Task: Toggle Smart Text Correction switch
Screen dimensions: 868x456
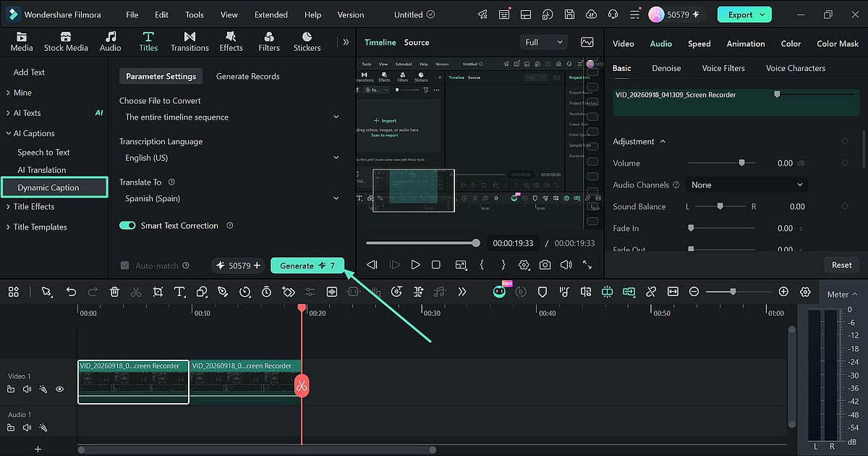Action: coord(127,226)
